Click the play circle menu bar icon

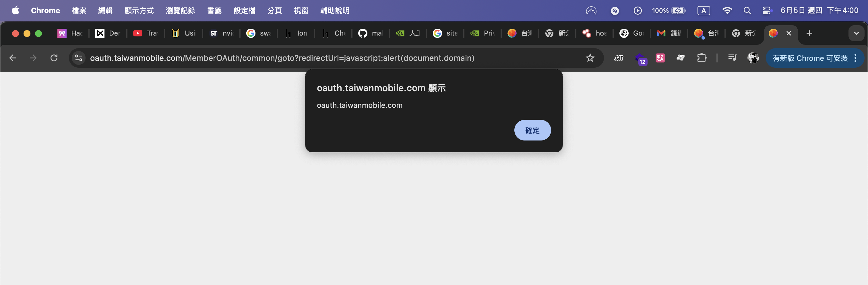click(637, 10)
